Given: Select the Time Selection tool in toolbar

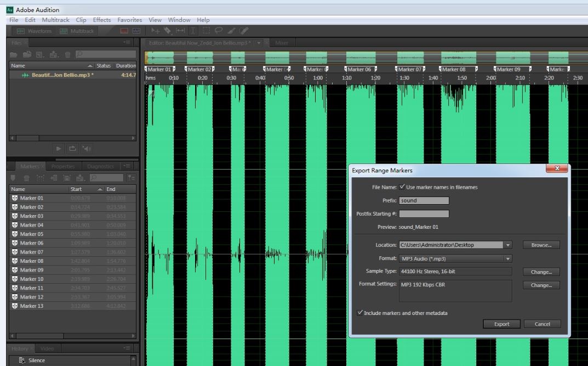Looking at the screenshot, I should coord(192,31).
